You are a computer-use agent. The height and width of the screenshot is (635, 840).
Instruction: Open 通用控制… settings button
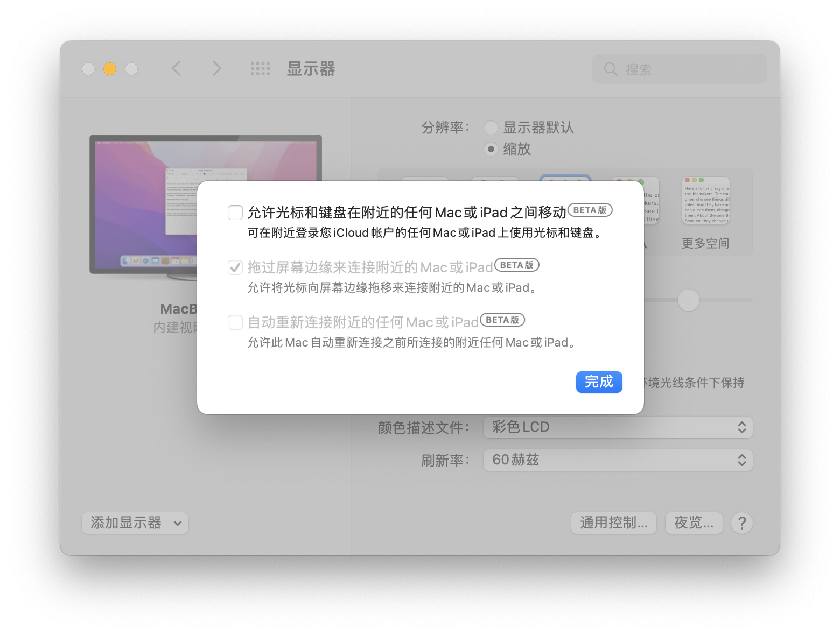[613, 523]
